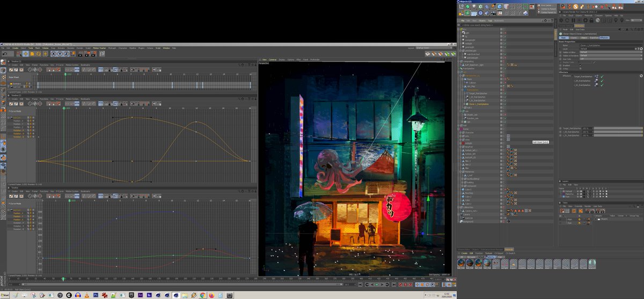Open Texture menu in material manager

[488, 253]
